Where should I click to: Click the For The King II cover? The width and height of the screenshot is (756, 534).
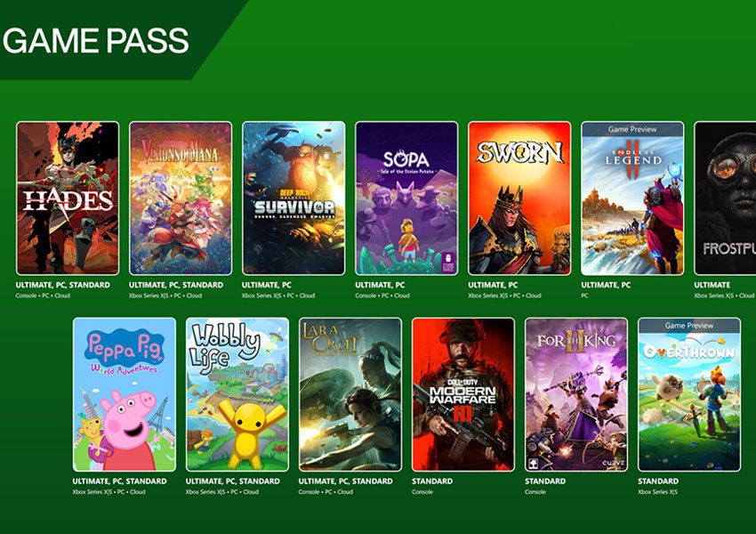[576, 394]
